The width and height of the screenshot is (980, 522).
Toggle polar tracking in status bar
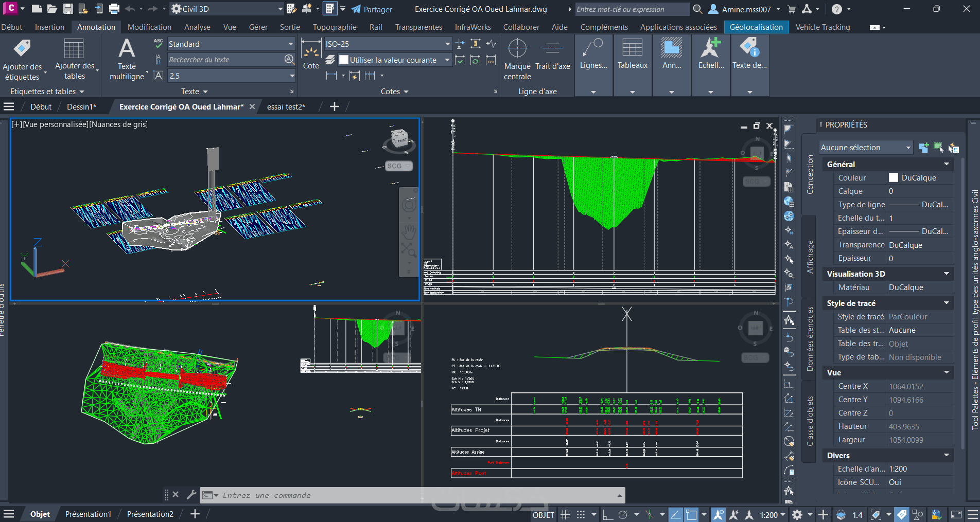624,514
